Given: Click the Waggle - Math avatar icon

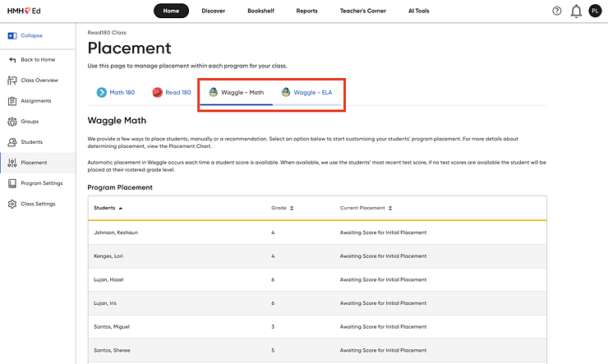Looking at the screenshot, I should pyautogui.click(x=214, y=92).
